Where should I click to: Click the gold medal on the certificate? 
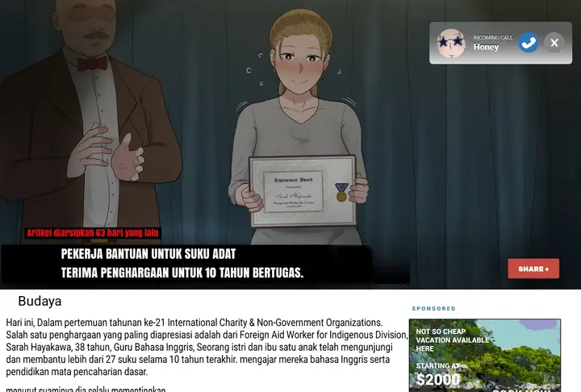pyautogui.click(x=341, y=192)
